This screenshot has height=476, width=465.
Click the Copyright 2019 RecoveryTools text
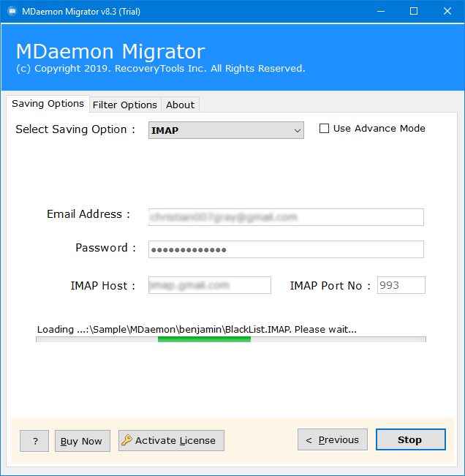[161, 69]
